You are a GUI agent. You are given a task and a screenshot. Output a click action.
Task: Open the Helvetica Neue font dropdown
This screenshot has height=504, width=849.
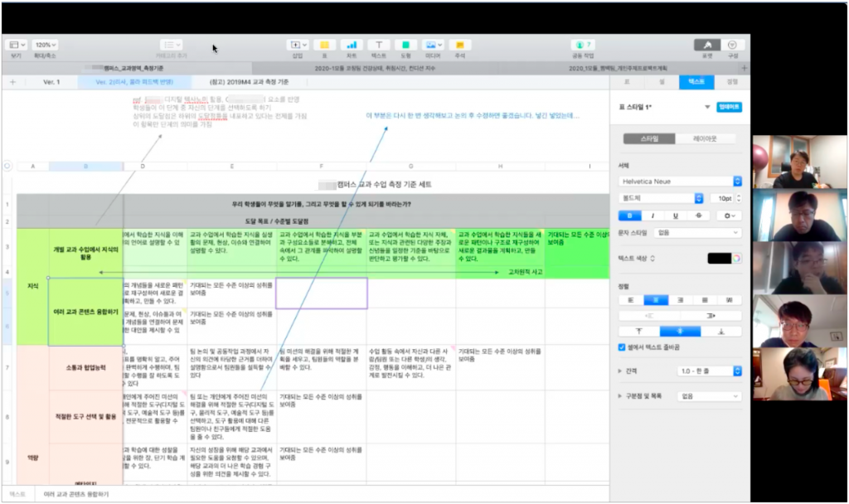click(x=680, y=181)
